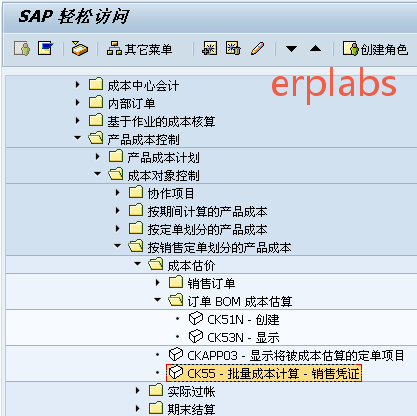Select 'CKAPP03 - 显示将被成本估算的定单项目' entry
Viewport: 417px width, 416px height.
point(296,356)
